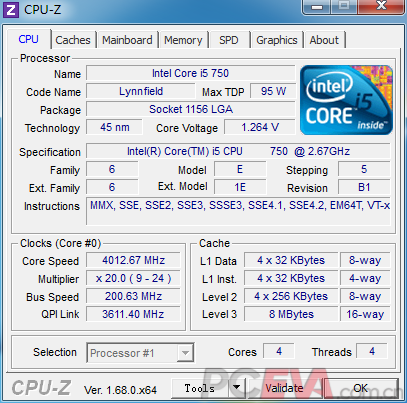The width and height of the screenshot is (407, 403).
Task: Click the Validate button
Action: click(284, 388)
